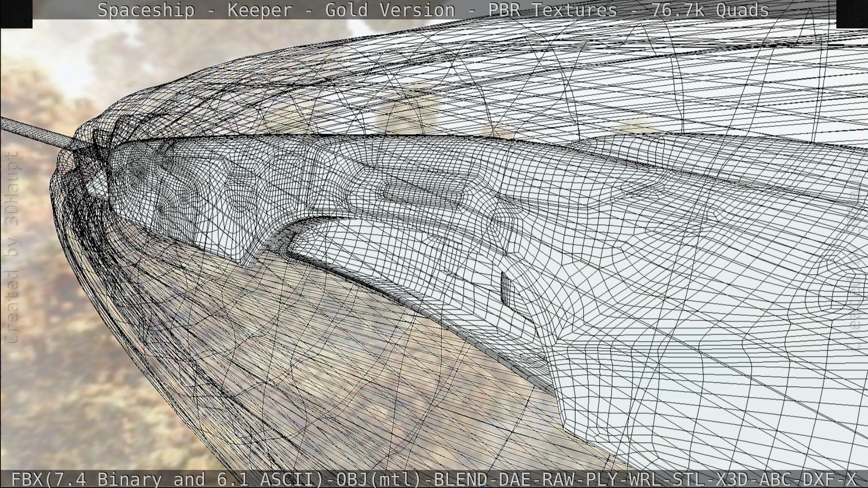This screenshot has width=868, height=488.
Task: Click the 'PLY' format label
Action: (602, 479)
